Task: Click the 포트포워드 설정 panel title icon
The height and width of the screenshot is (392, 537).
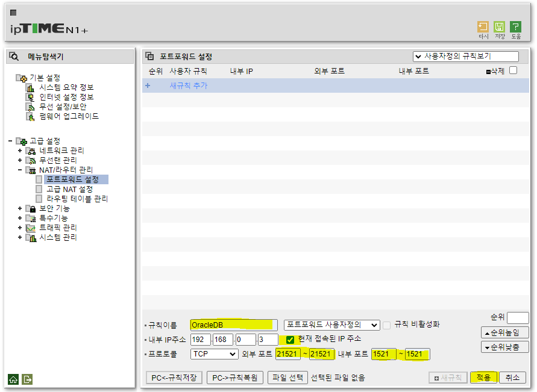Action: click(149, 56)
